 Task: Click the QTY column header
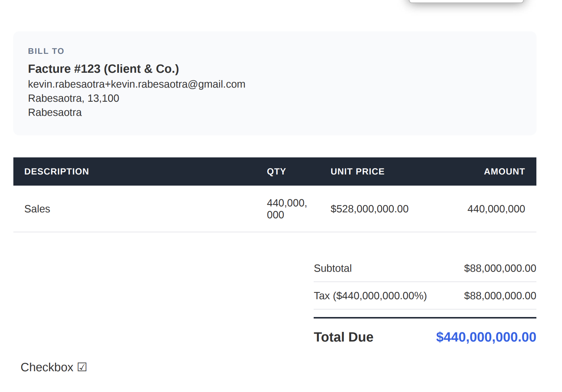276,171
